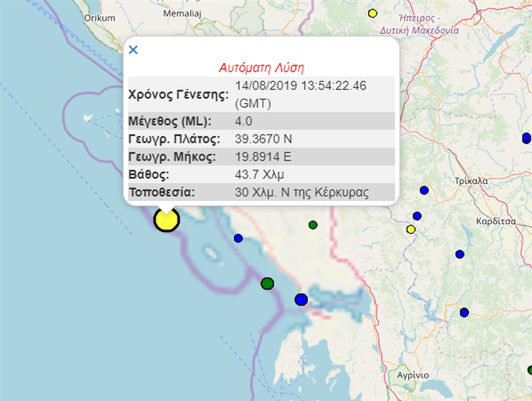Select the blue marker at the map's right edge
Image resolution: width=532 pixels, height=401 pixels.
tap(526, 137)
